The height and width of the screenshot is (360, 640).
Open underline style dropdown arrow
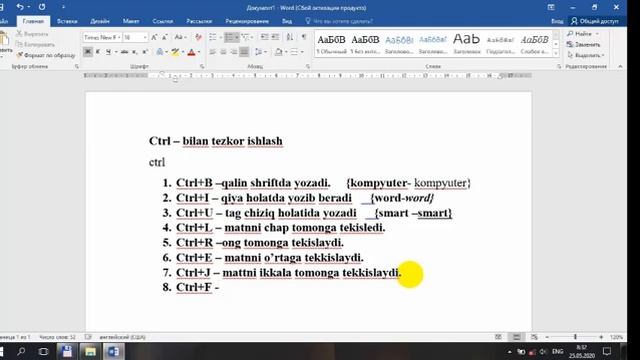(116, 52)
